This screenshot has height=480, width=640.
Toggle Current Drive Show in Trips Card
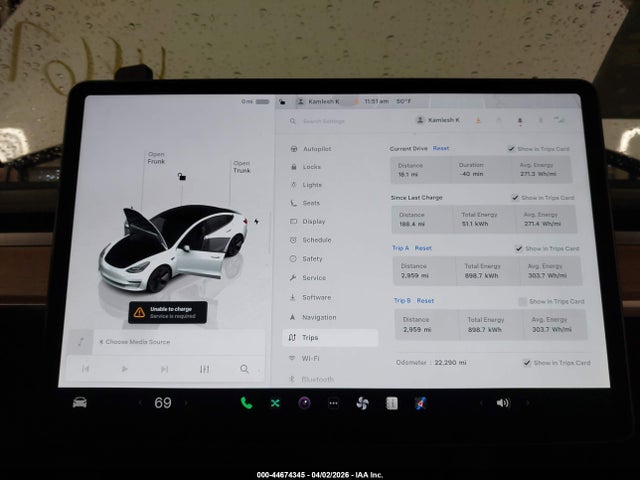tap(511, 149)
